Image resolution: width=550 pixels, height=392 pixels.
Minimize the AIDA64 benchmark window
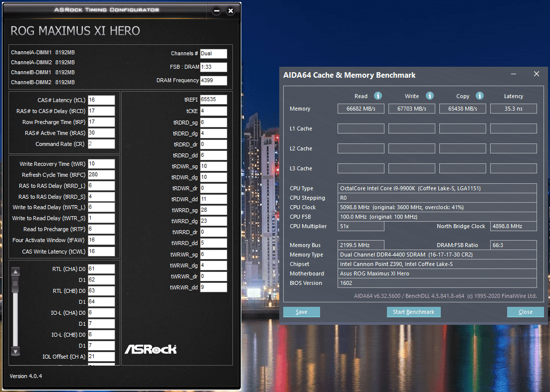click(x=514, y=74)
